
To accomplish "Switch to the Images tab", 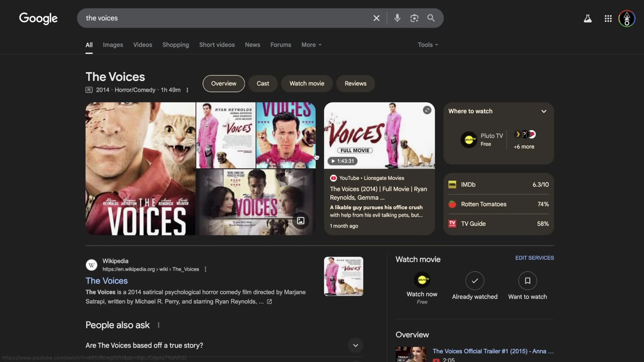I will [113, 45].
